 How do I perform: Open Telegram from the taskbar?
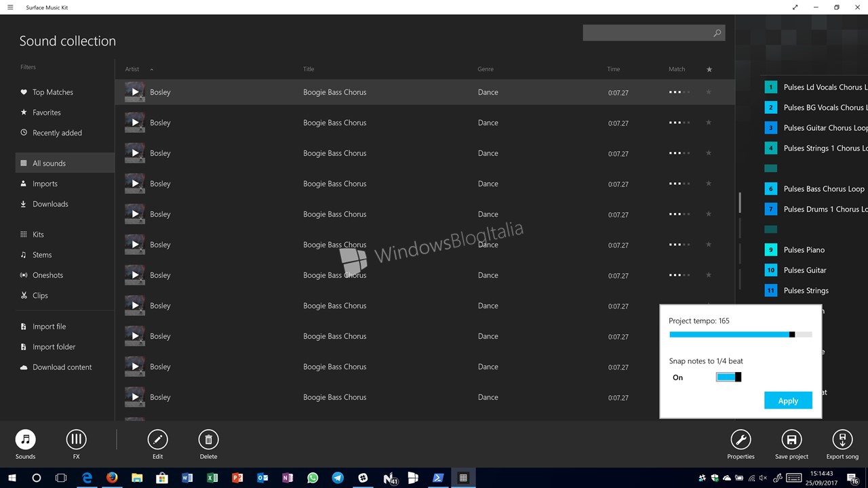coord(337,478)
